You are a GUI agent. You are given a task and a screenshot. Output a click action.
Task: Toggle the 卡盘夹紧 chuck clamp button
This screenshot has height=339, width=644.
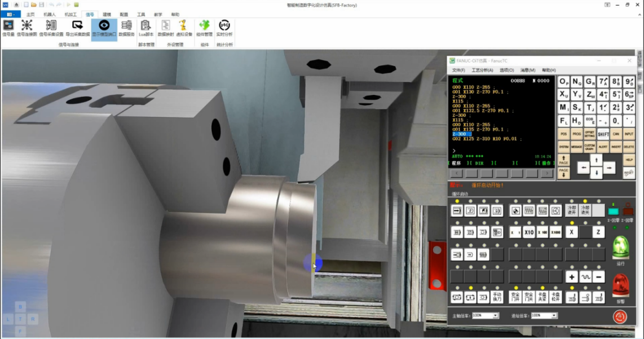[x=542, y=297]
